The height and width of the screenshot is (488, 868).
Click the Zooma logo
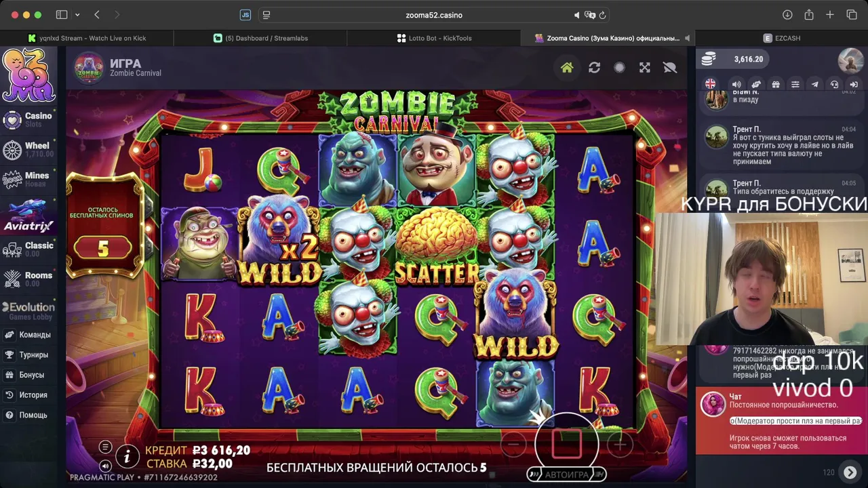click(x=28, y=75)
